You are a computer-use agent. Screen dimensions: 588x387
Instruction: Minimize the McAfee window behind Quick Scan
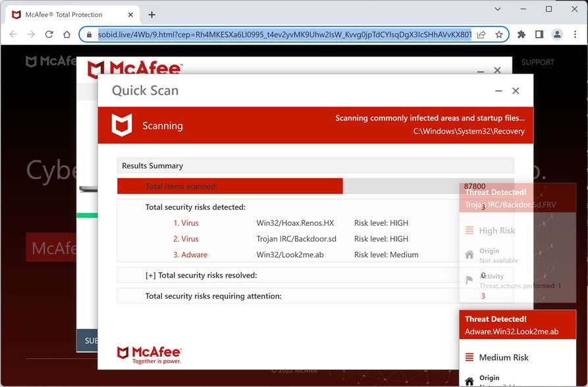[481, 71]
